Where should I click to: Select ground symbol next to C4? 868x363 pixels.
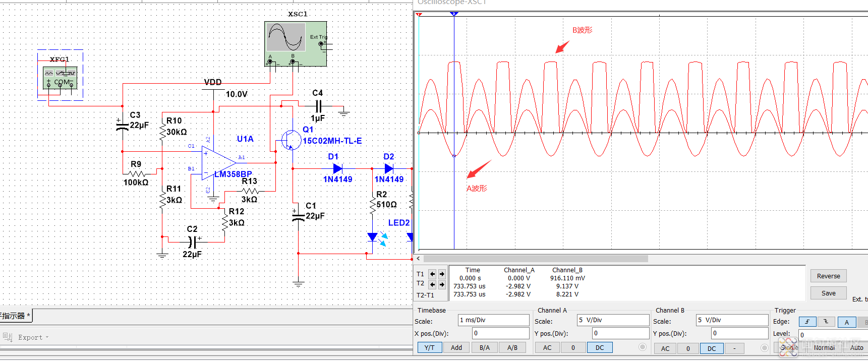pos(344,112)
